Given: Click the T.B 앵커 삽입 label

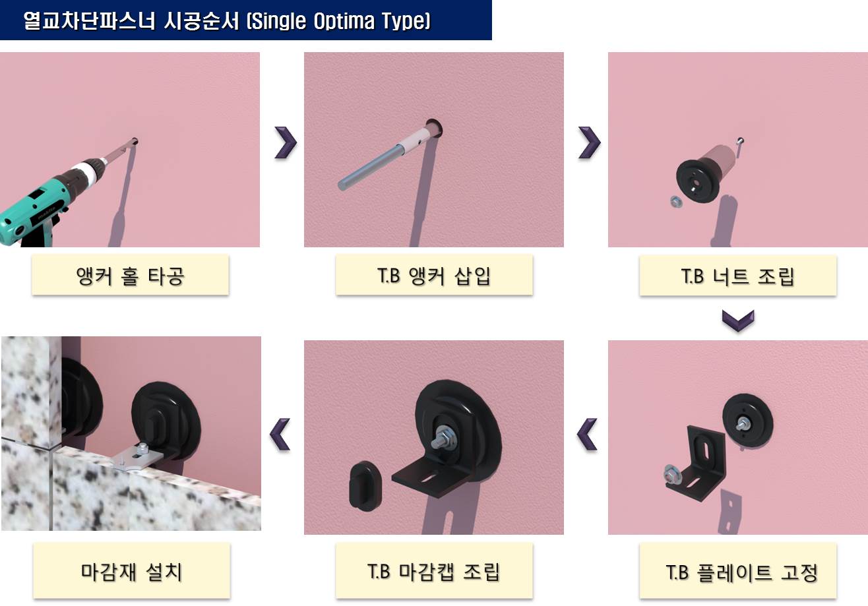Looking at the screenshot, I should click(434, 275).
